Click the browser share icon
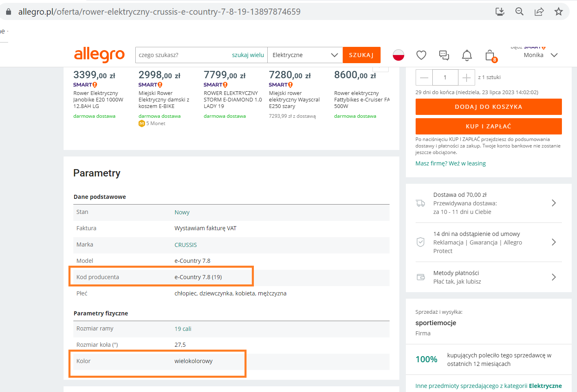The width and height of the screenshot is (577, 392). (x=539, y=11)
